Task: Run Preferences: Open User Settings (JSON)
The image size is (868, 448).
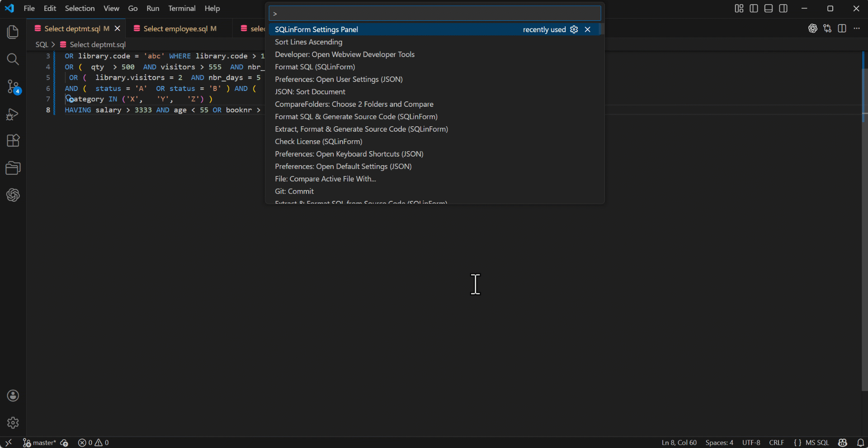Action: [x=435, y=79]
